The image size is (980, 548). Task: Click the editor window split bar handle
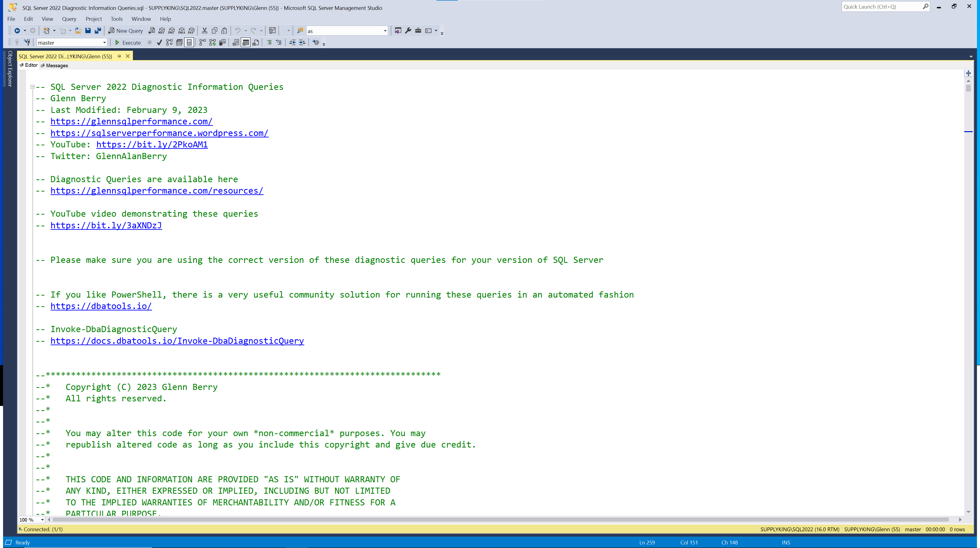[968, 73]
